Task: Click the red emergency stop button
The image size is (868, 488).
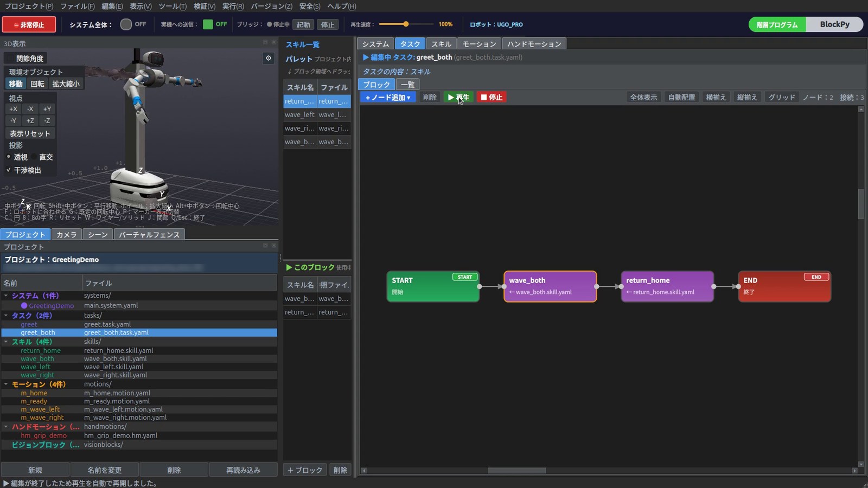Action: [x=29, y=24]
